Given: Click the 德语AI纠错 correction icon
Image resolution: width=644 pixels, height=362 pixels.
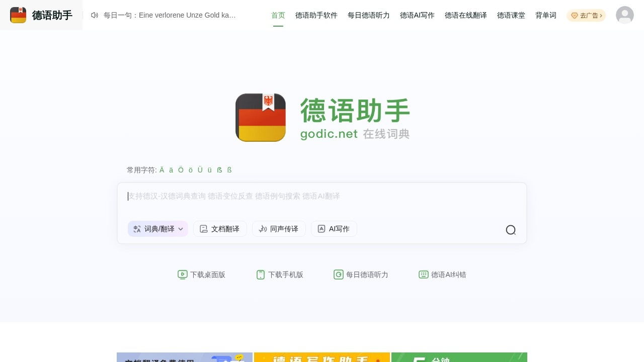Looking at the screenshot, I should (x=423, y=275).
